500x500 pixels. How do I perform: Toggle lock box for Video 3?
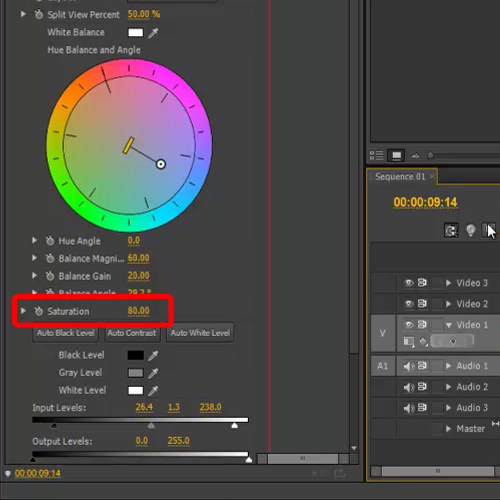(437, 283)
